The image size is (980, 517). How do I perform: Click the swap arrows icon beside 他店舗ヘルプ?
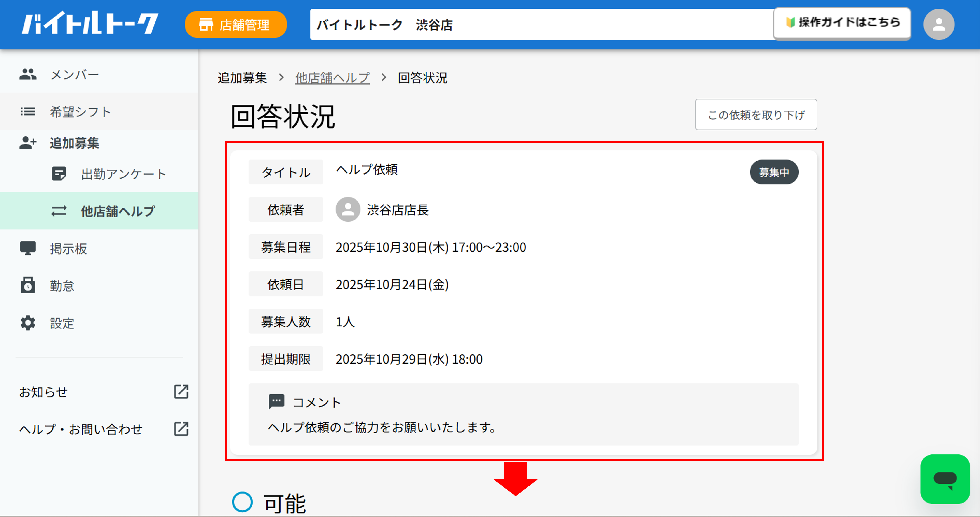click(x=59, y=211)
